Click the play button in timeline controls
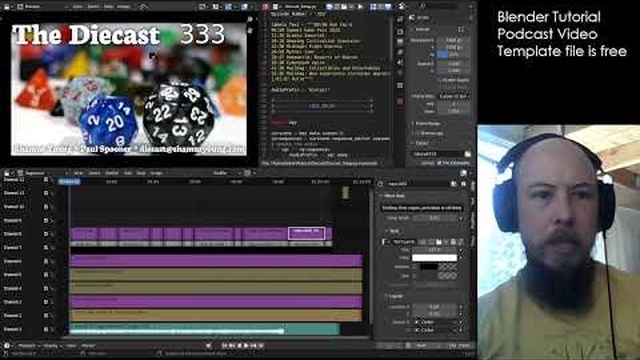 pyautogui.click(x=246, y=346)
